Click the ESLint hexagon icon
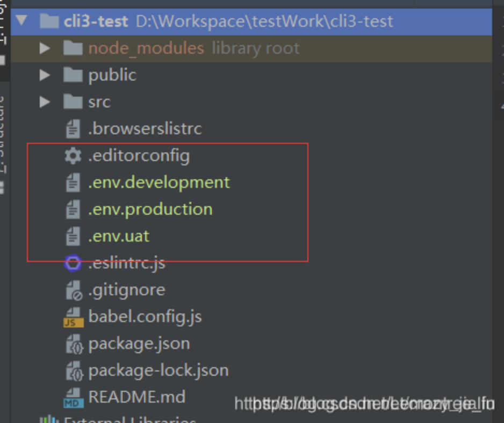The width and height of the screenshot is (504, 423). click(x=73, y=263)
